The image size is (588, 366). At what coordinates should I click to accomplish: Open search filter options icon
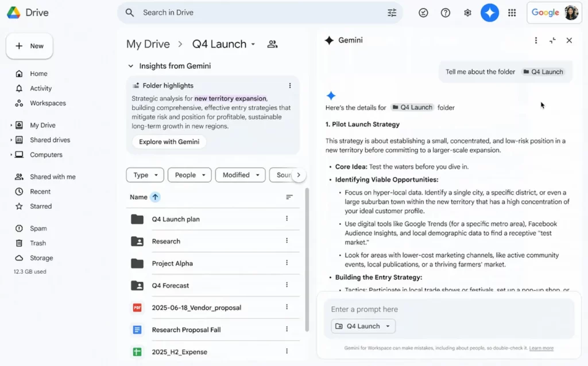coord(392,12)
